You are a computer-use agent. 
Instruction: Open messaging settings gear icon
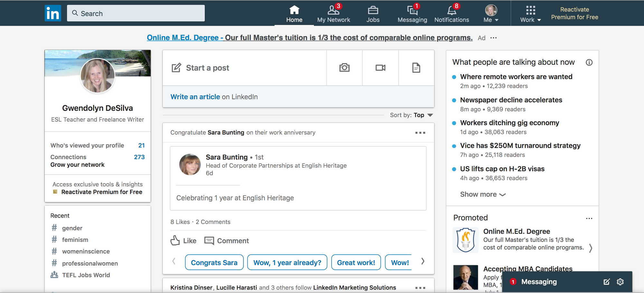click(x=620, y=282)
